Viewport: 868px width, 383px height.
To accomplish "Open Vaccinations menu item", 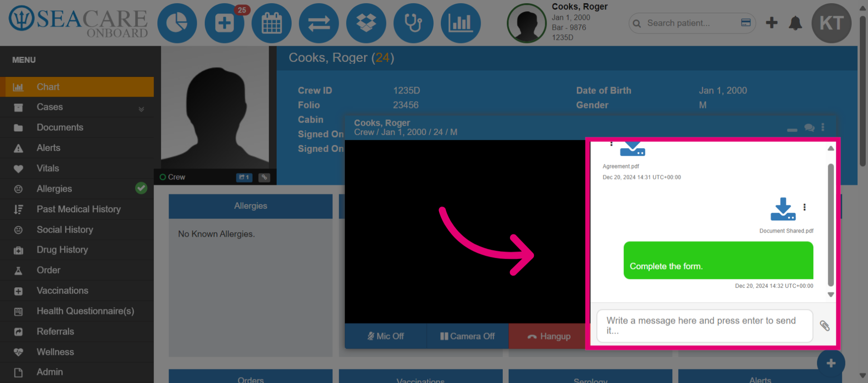I will 77,290.
